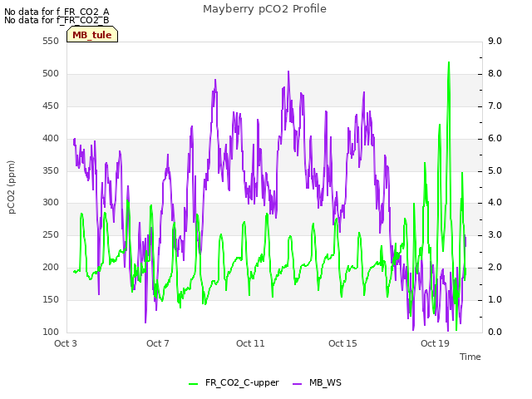Click the 150 left axis value
The height and width of the screenshot is (399, 532).
click(51, 299)
